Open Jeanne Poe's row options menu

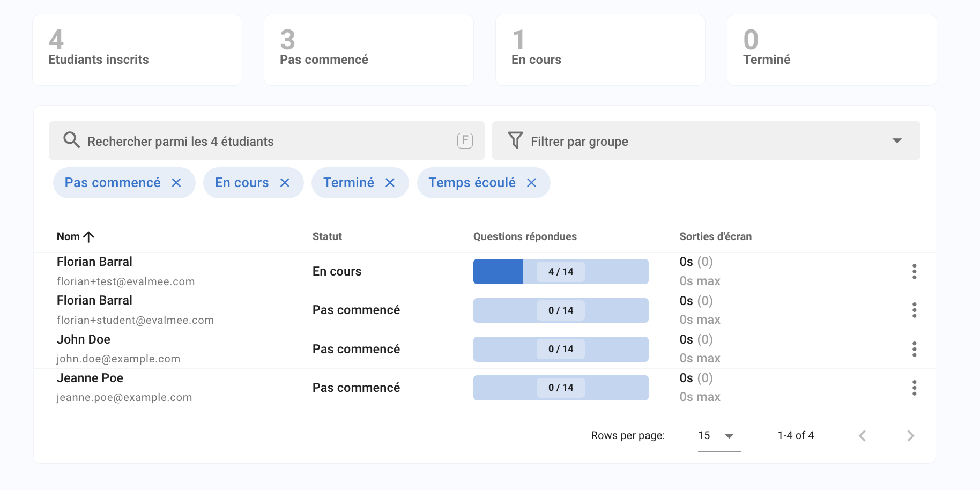914,388
